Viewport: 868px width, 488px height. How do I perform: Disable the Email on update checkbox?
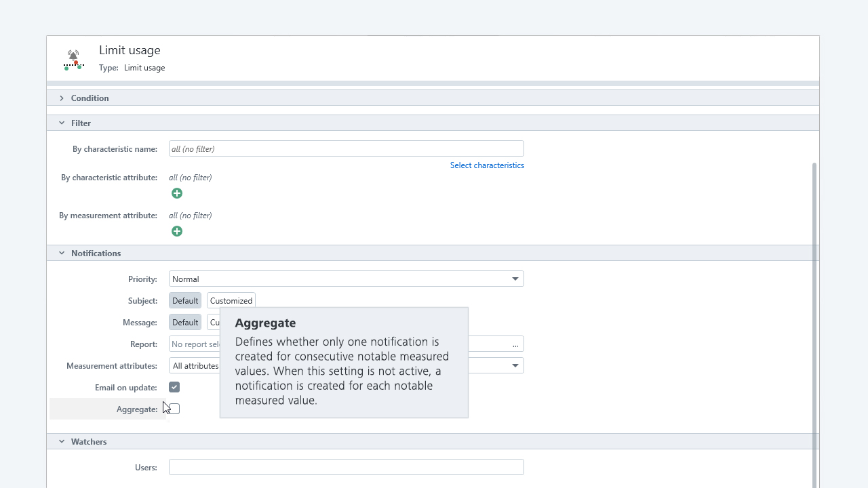click(174, 387)
